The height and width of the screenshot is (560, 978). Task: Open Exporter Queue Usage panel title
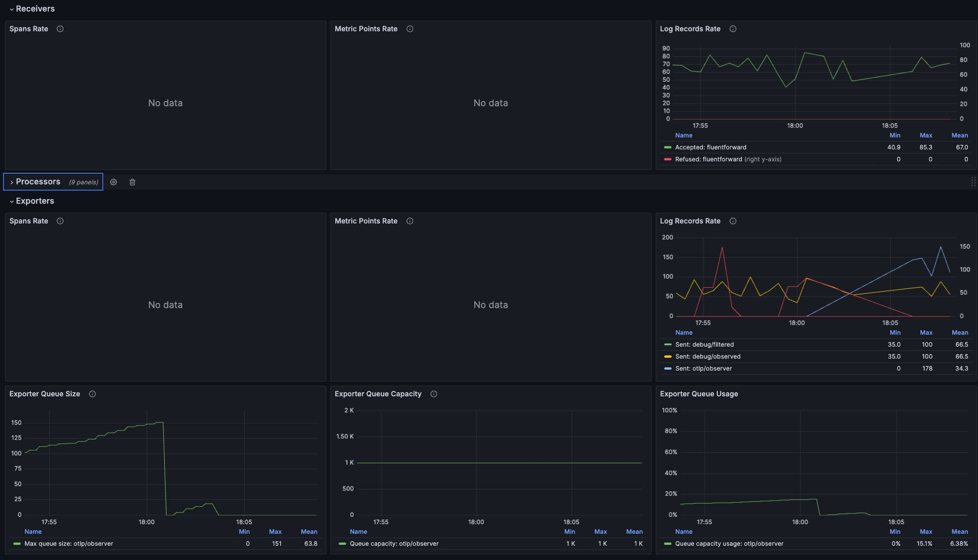point(698,394)
